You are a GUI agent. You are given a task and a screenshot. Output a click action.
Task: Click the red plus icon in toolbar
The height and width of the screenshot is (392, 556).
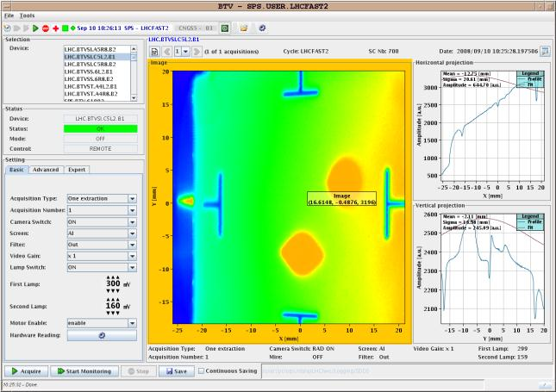(56, 28)
